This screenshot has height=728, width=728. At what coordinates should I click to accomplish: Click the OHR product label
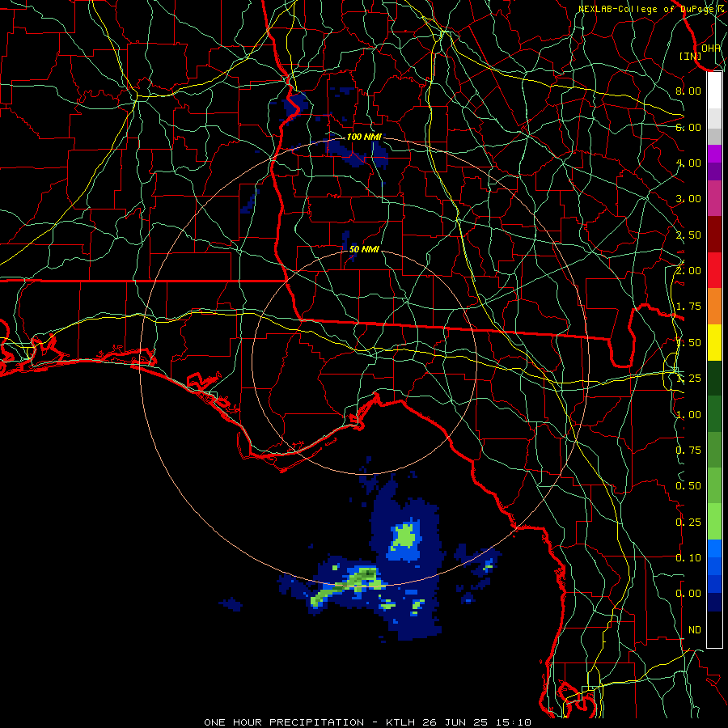point(711,48)
